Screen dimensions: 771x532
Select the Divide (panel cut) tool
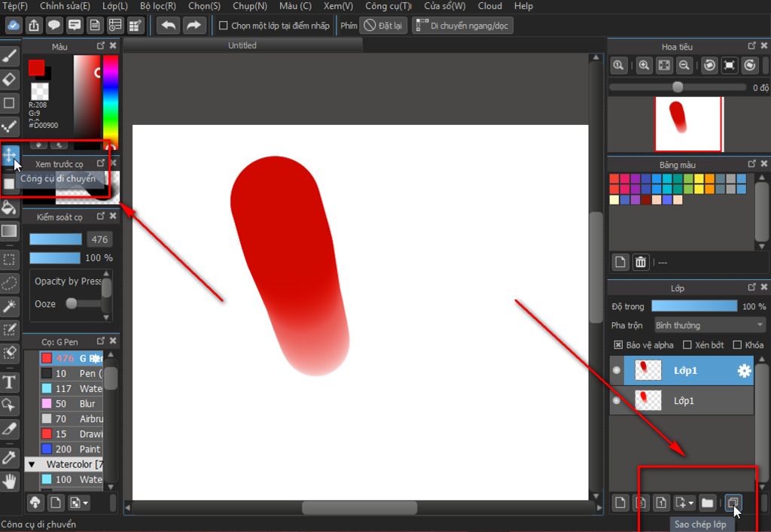tap(9, 429)
